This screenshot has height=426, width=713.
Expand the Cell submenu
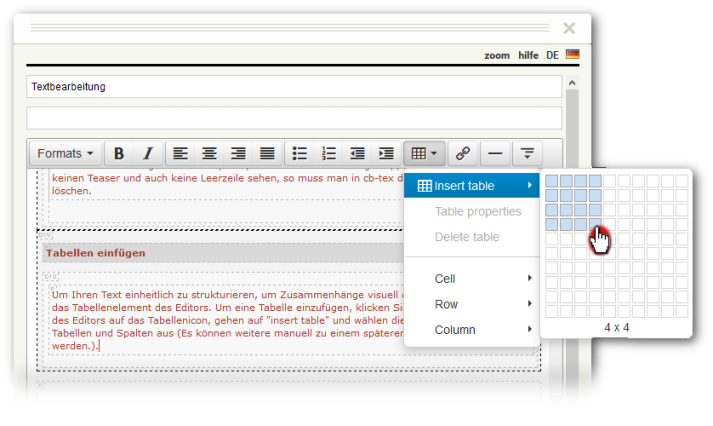(x=471, y=278)
